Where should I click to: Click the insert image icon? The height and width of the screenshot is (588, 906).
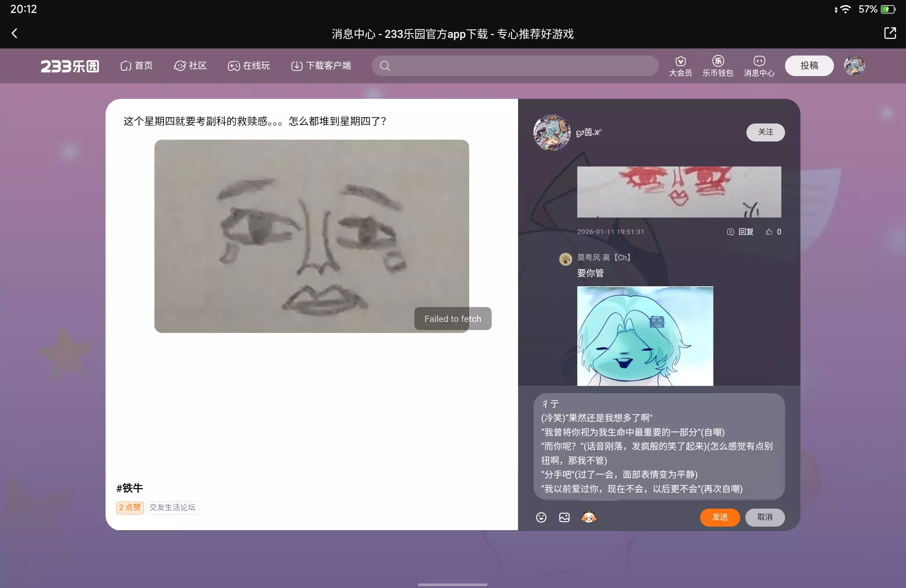564,517
